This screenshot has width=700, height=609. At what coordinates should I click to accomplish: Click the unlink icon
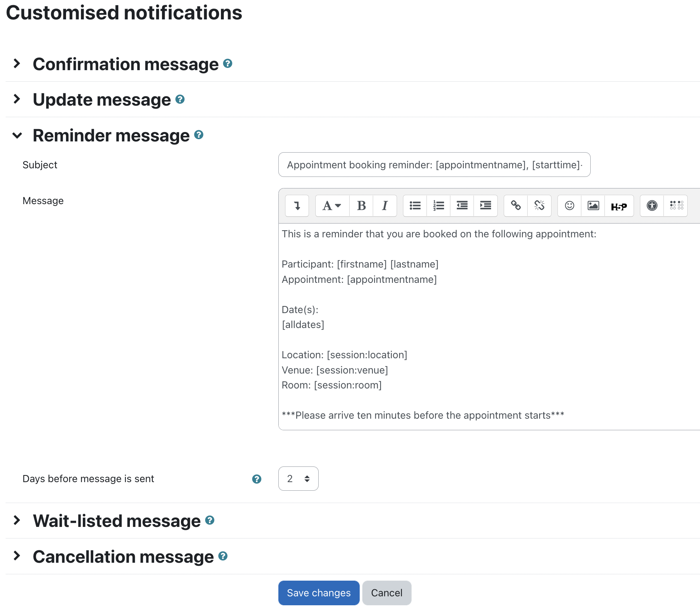pyautogui.click(x=539, y=206)
